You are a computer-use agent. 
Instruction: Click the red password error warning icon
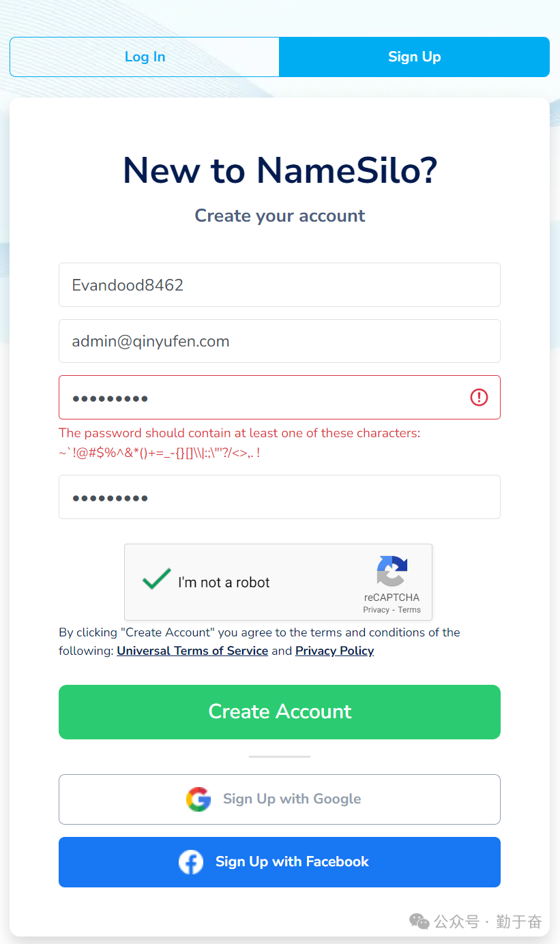point(479,397)
